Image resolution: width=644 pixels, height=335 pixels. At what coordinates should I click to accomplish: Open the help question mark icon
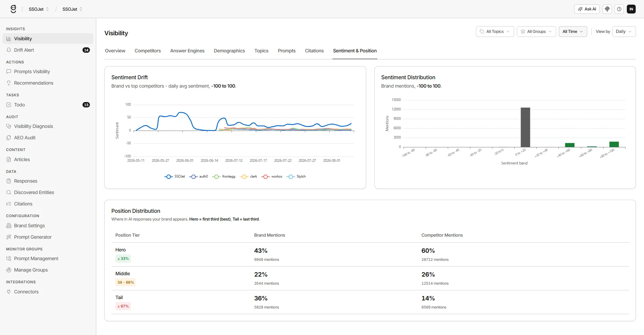click(x=619, y=9)
